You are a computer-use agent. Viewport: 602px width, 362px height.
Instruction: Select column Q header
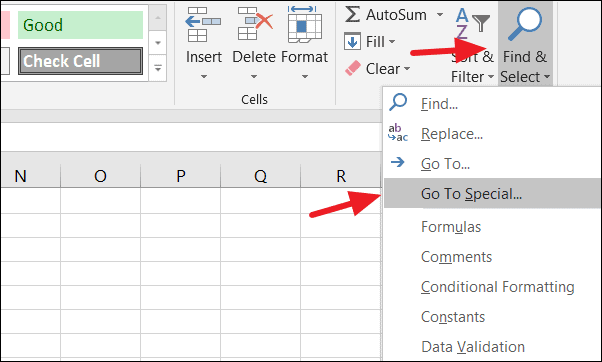[x=261, y=176]
